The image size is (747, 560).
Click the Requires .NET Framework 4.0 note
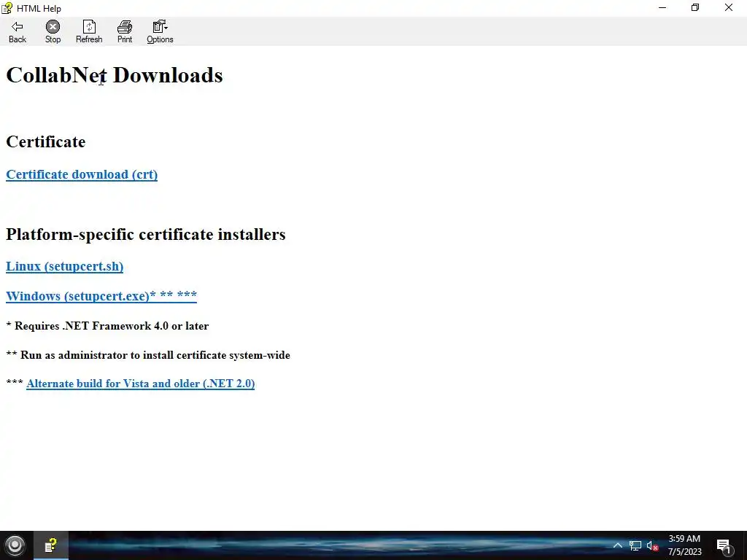[x=107, y=326]
